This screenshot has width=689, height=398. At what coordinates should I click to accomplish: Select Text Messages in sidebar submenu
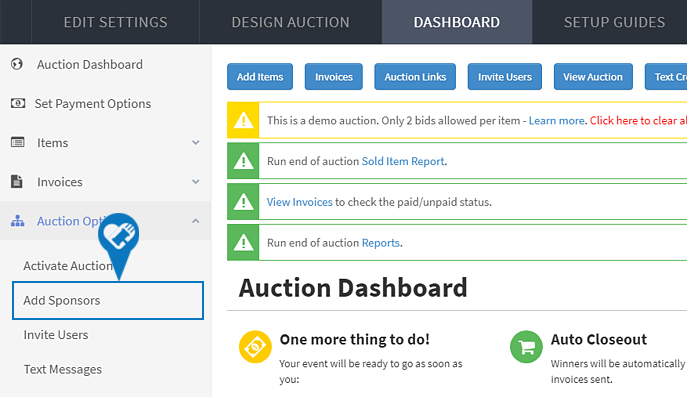click(x=63, y=369)
